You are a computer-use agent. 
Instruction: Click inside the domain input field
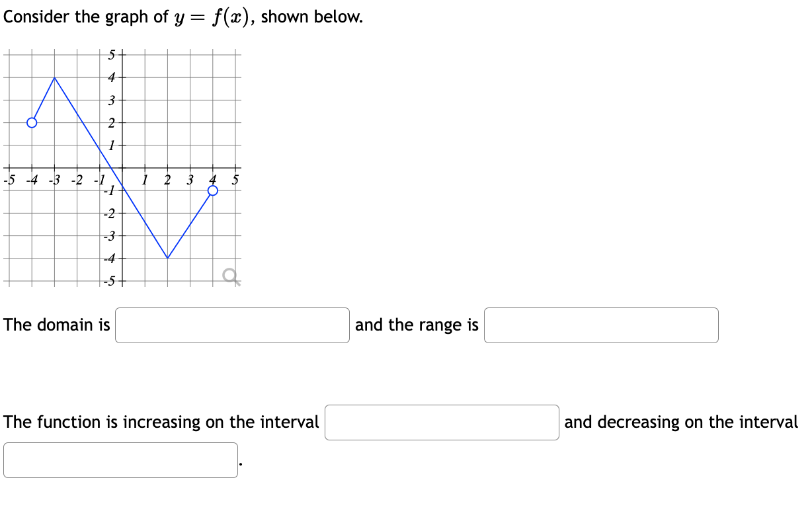click(232, 325)
